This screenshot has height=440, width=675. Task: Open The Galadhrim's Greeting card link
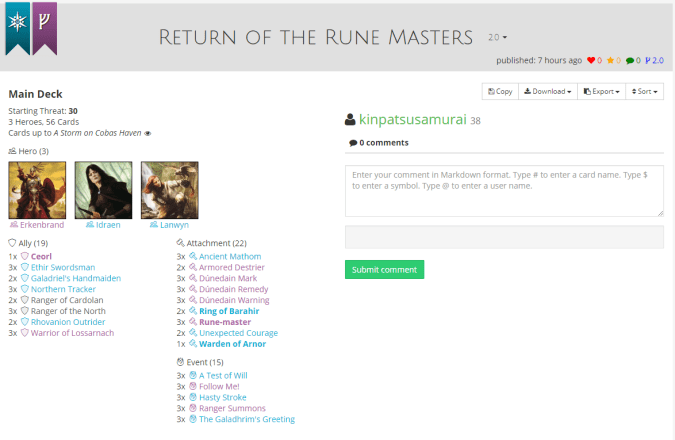click(x=247, y=419)
